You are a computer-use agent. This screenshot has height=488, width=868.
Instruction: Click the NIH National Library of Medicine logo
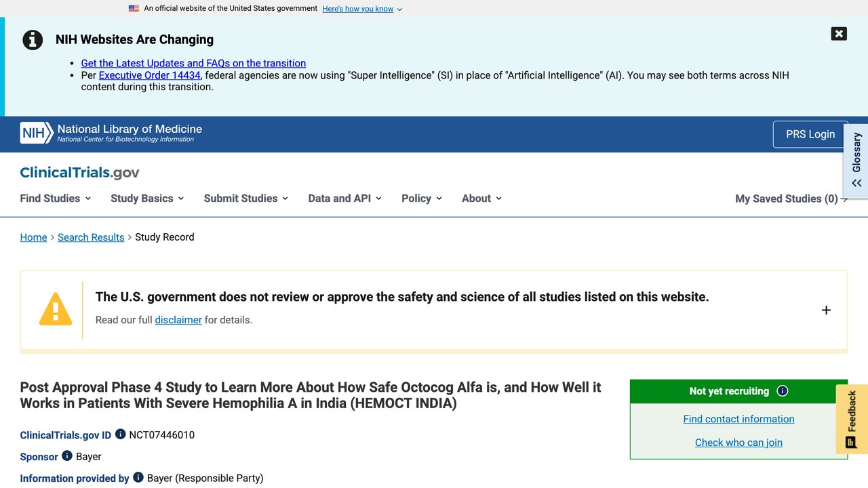pyautogui.click(x=111, y=133)
